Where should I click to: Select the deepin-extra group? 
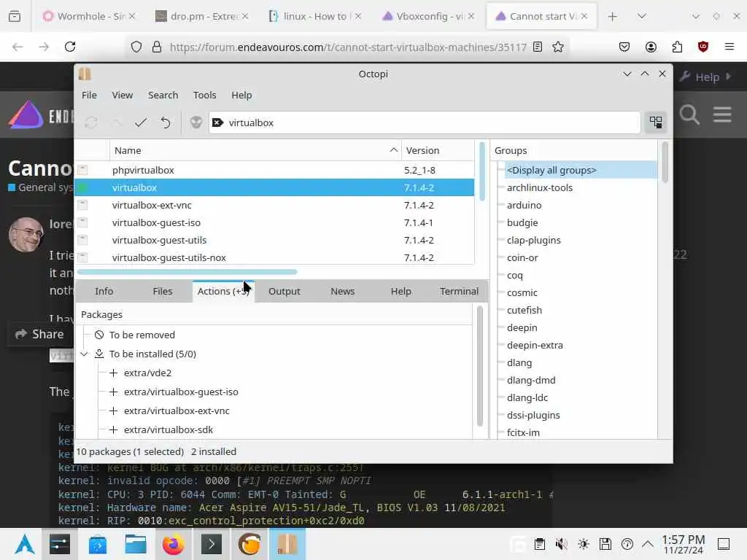point(535,345)
